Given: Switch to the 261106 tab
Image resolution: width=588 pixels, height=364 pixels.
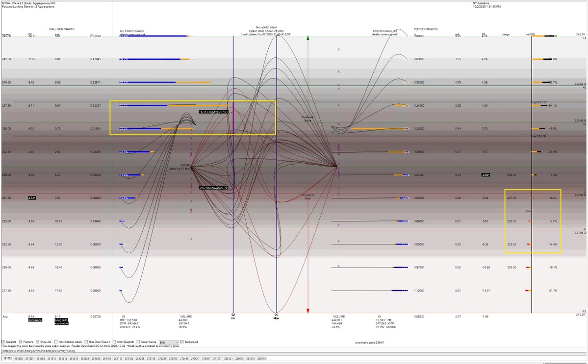Looking at the screenshot, I should 107,359.
